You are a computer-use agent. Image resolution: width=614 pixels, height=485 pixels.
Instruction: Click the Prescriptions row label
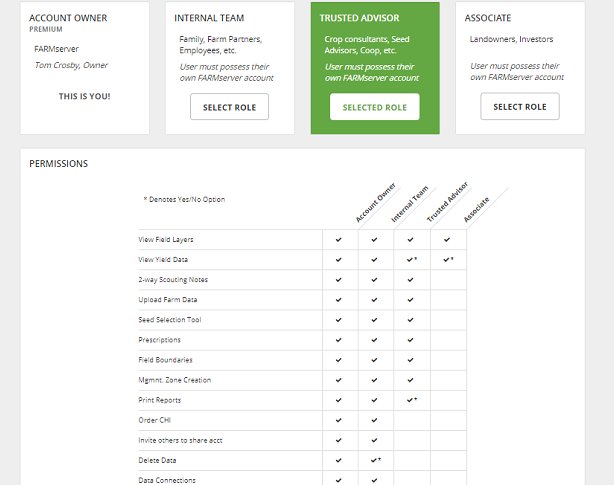click(x=159, y=340)
